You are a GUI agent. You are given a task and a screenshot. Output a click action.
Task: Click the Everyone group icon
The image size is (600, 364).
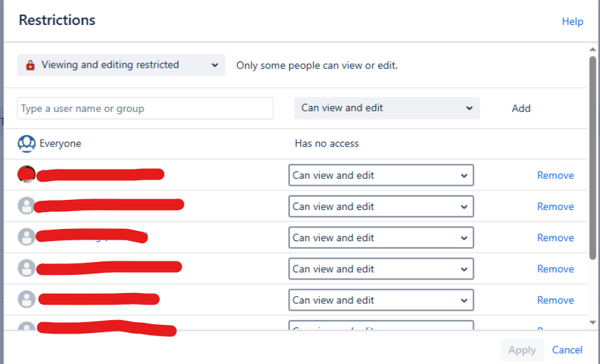(x=26, y=144)
